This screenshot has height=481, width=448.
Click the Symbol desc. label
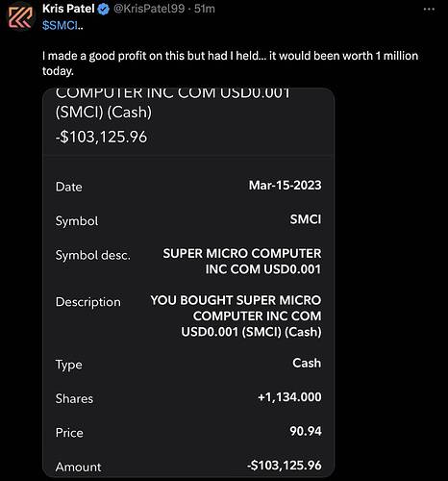tap(93, 255)
